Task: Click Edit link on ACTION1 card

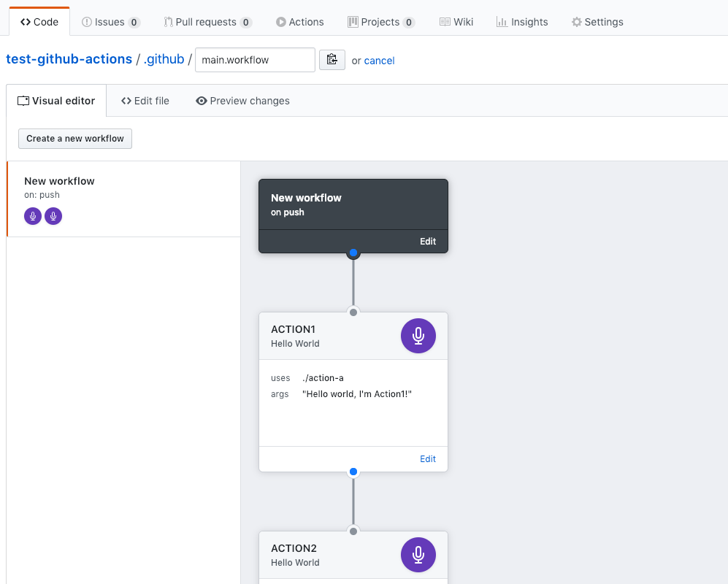Action: coord(428,459)
